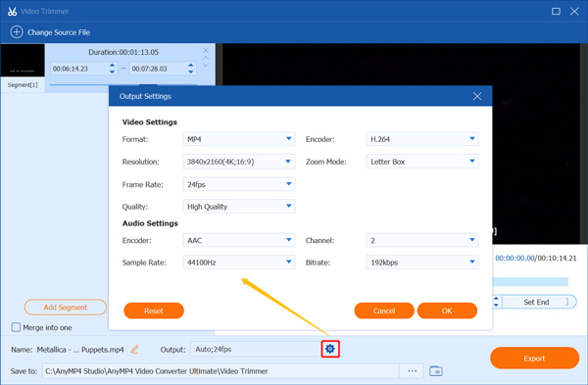Click the time 00:00:00.00/00:10:14.21 text
Image resolution: width=588 pixels, height=385 pixels.
(536, 258)
